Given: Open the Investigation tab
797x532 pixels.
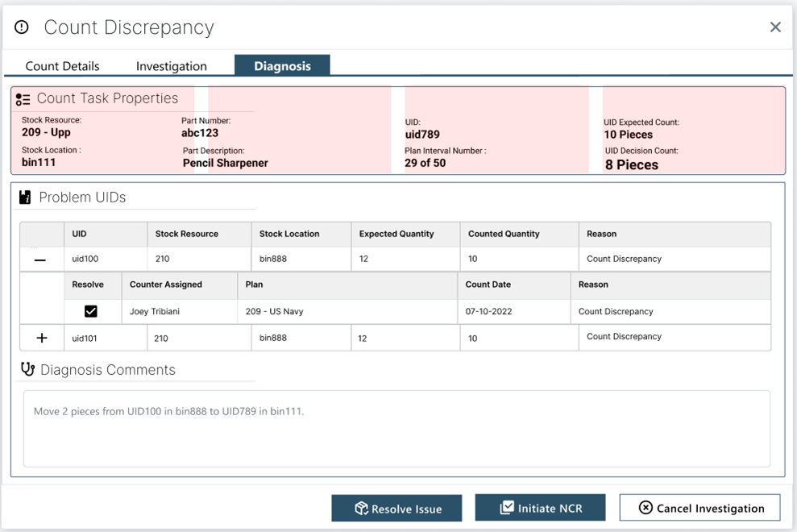Looking at the screenshot, I should 172,65.
